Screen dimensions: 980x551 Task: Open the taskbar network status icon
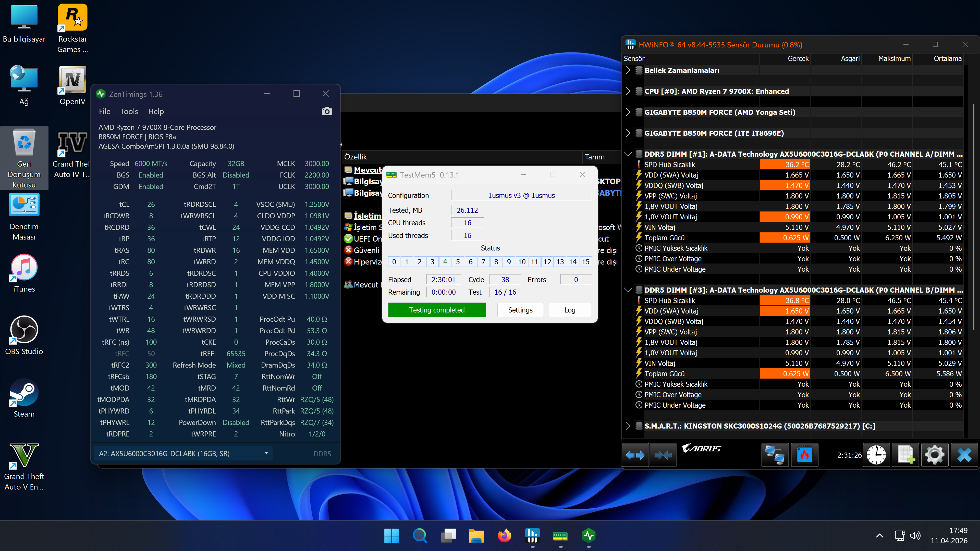coord(900,536)
